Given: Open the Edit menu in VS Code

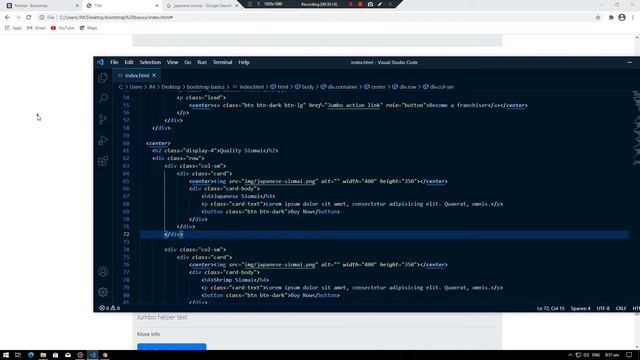Looking at the screenshot, I should pos(129,62).
